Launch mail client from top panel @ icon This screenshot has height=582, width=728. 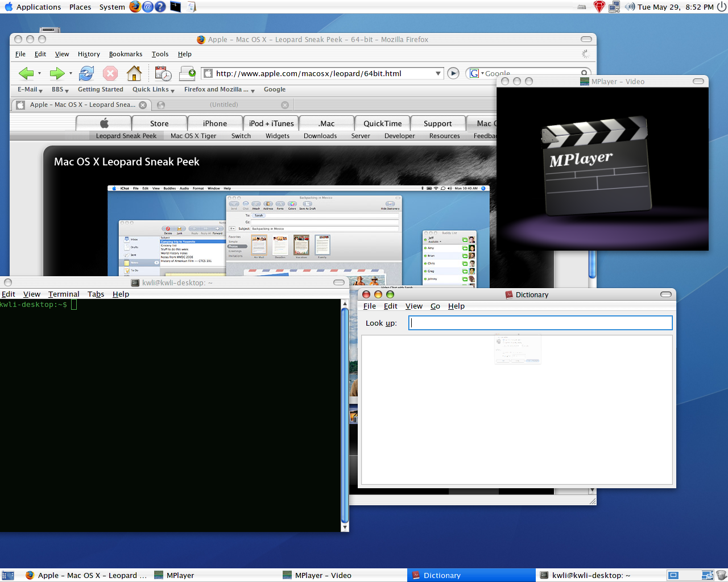[148, 7]
